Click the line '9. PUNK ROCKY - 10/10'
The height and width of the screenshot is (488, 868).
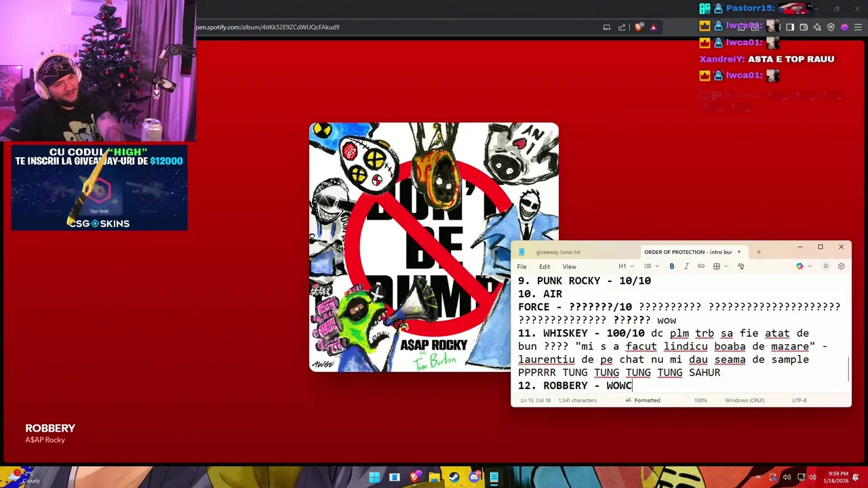point(585,281)
